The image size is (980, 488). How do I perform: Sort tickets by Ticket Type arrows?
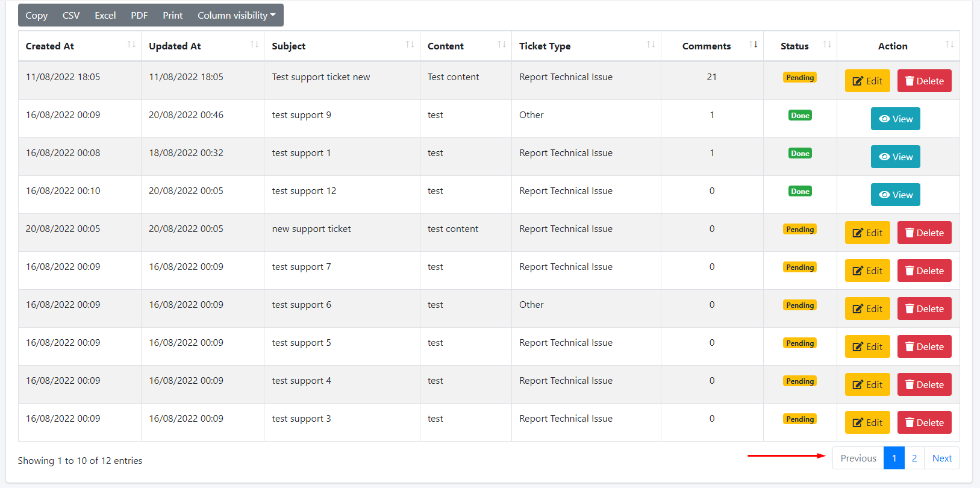[651, 45]
